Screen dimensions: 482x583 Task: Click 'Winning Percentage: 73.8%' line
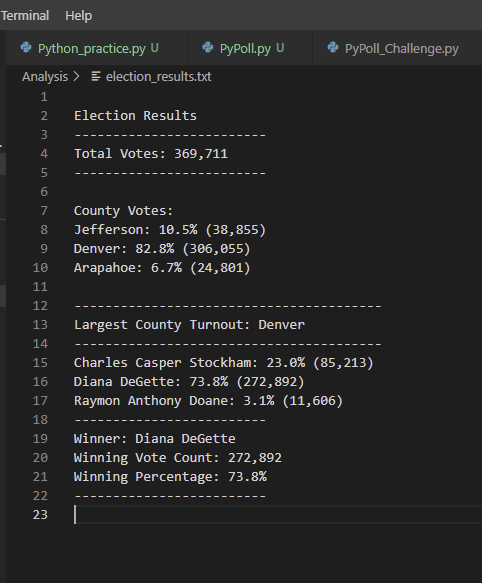(170, 477)
